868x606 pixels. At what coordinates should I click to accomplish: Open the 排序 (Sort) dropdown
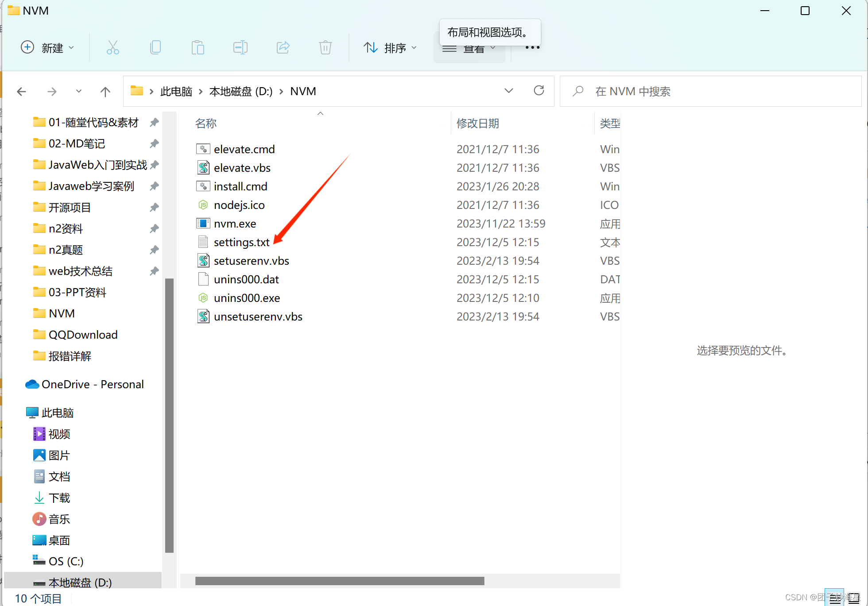[x=390, y=47]
